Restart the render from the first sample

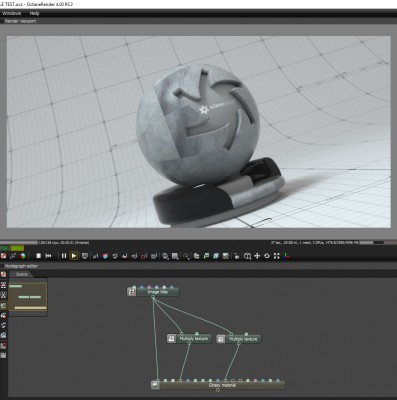[48, 256]
